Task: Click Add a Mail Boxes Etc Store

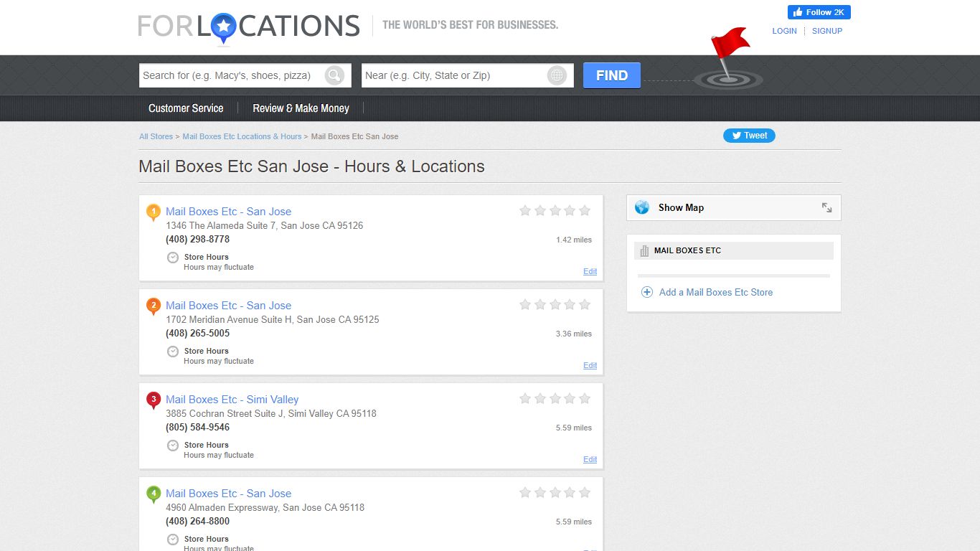Action: [x=716, y=292]
